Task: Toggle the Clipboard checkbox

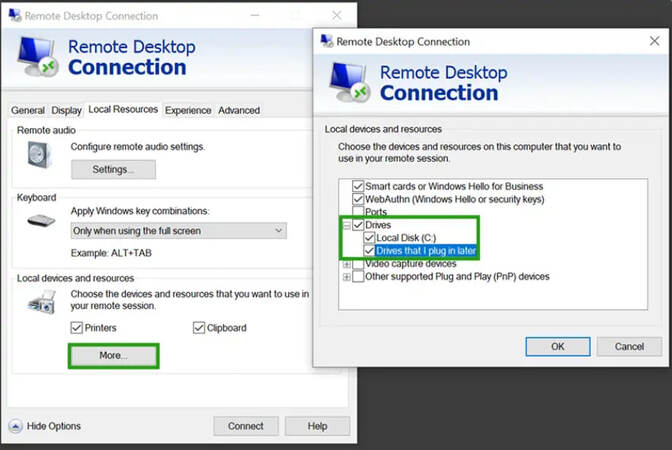Action: (x=199, y=328)
